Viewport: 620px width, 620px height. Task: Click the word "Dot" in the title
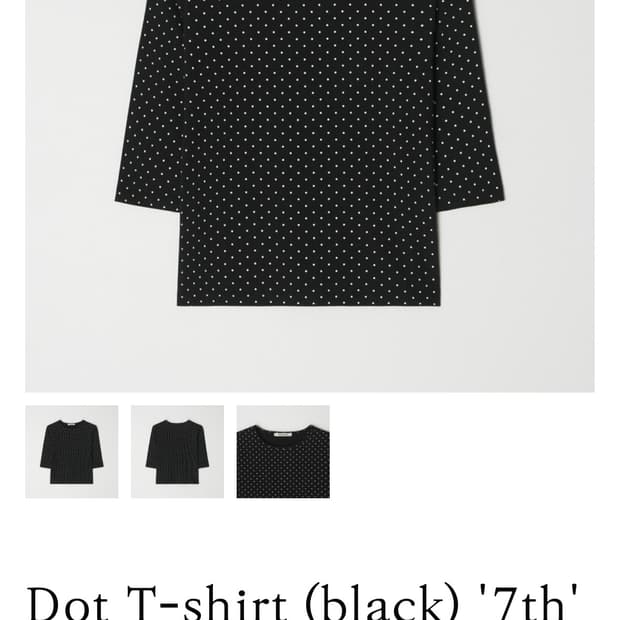67,602
